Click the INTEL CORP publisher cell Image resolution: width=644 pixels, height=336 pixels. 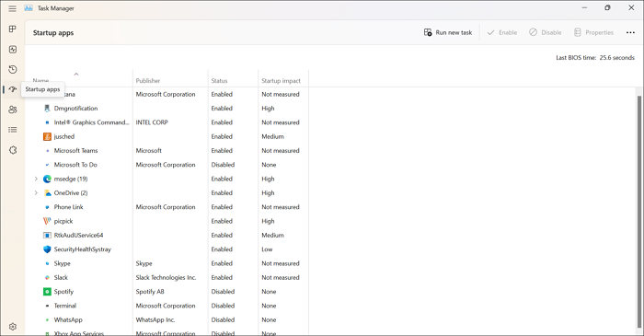click(x=152, y=122)
